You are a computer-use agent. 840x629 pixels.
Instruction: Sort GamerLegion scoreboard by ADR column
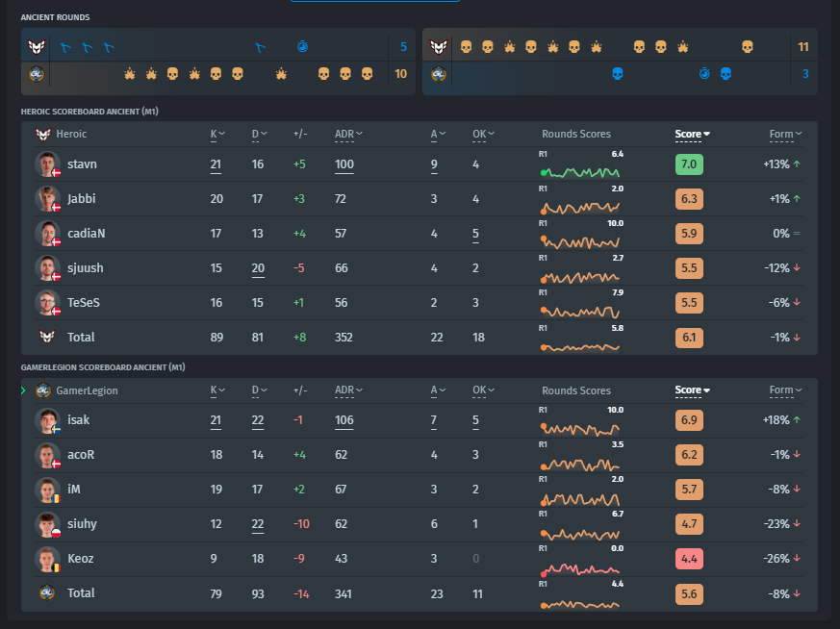[348, 390]
